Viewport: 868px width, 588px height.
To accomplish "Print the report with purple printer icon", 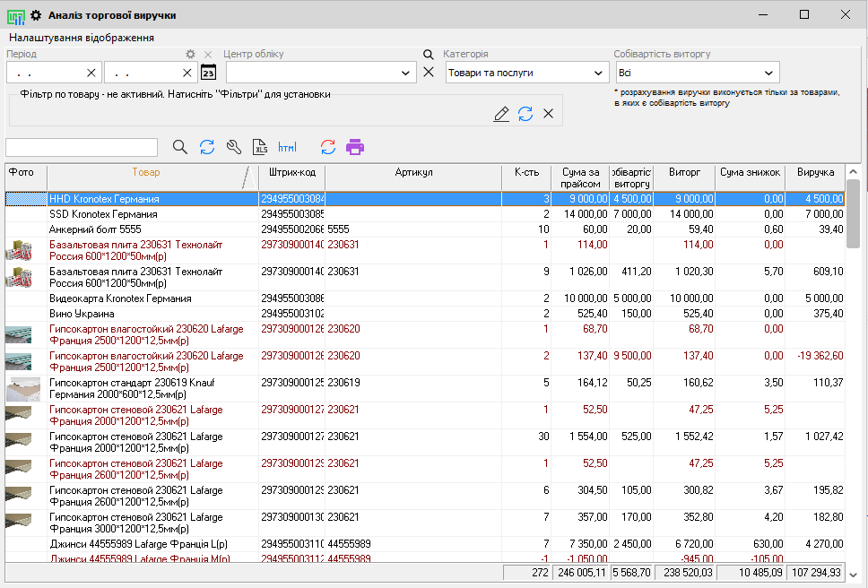I will pyautogui.click(x=355, y=147).
